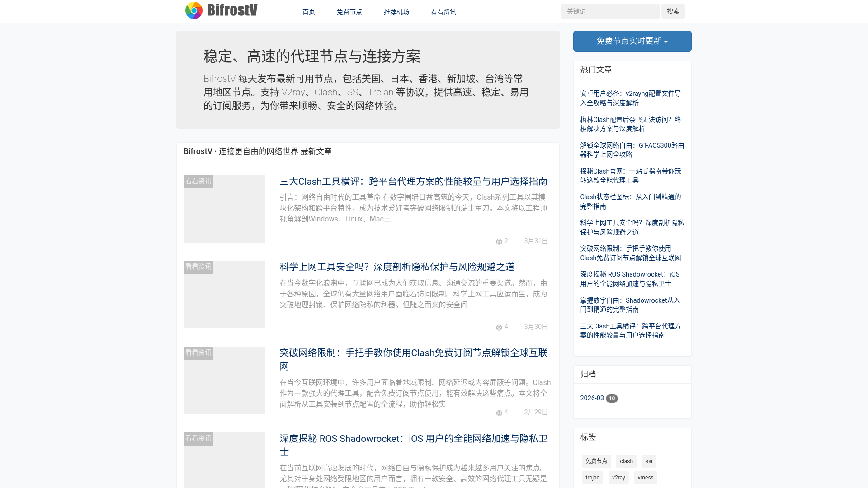Open sidebar hot article 科学上网工具安全吗

pos(632,227)
